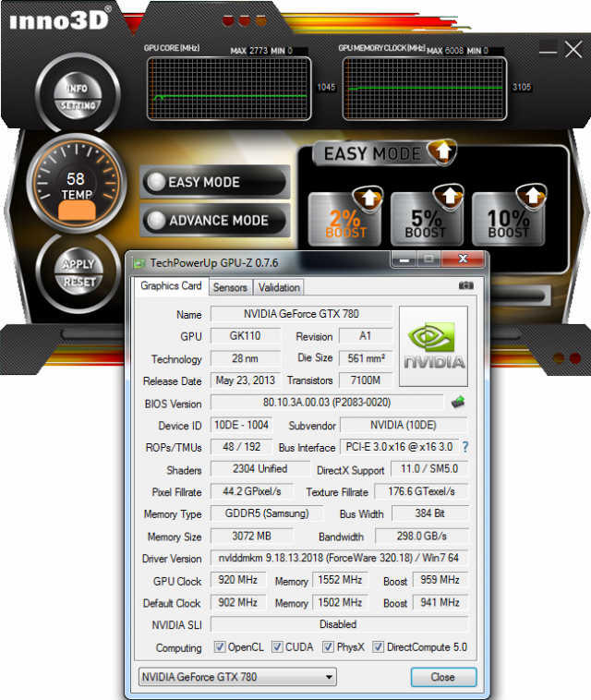Click the Subvendor value NVIDIA (10DE)
Screen dimensions: 591x700
404,425
